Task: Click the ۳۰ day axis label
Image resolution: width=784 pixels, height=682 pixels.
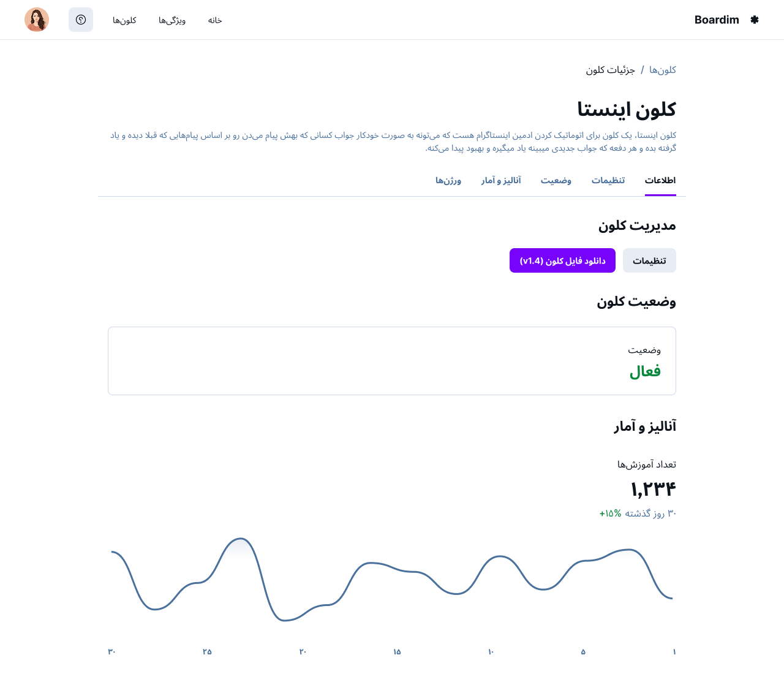Action: [x=112, y=652]
